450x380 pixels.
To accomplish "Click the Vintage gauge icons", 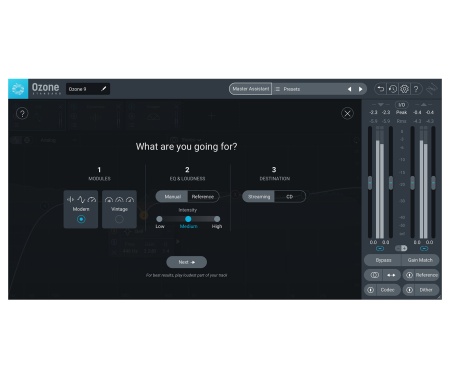I will (119, 200).
